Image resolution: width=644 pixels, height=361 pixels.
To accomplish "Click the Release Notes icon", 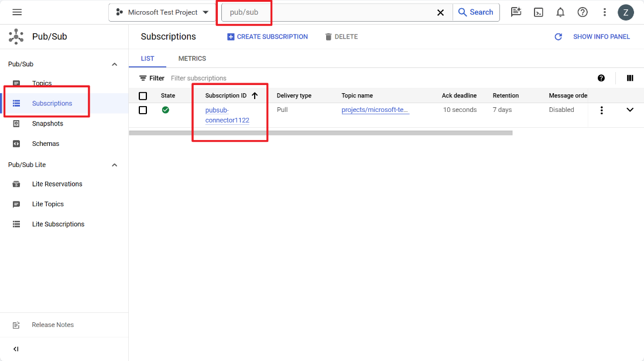I will [x=16, y=325].
